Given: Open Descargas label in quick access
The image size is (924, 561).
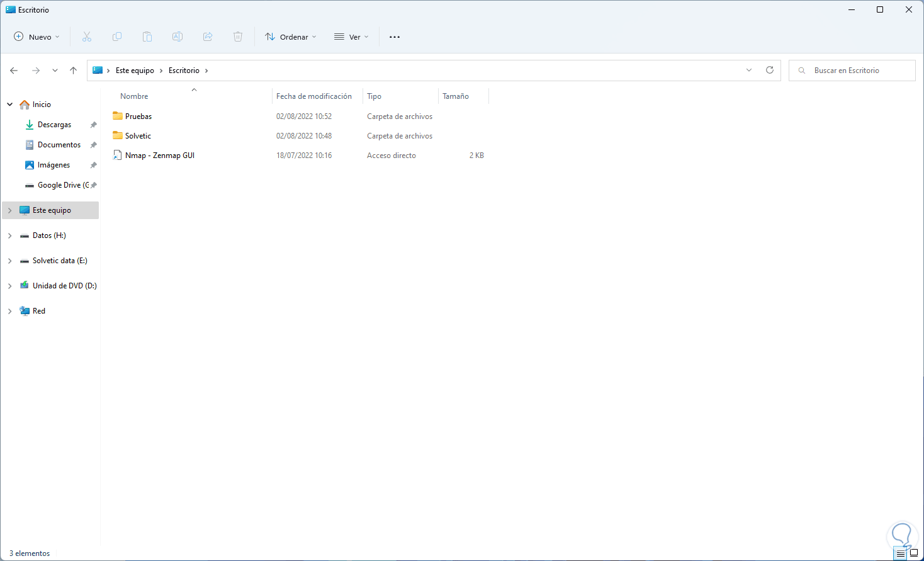Looking at the screenshot, I should click(55, 125).
